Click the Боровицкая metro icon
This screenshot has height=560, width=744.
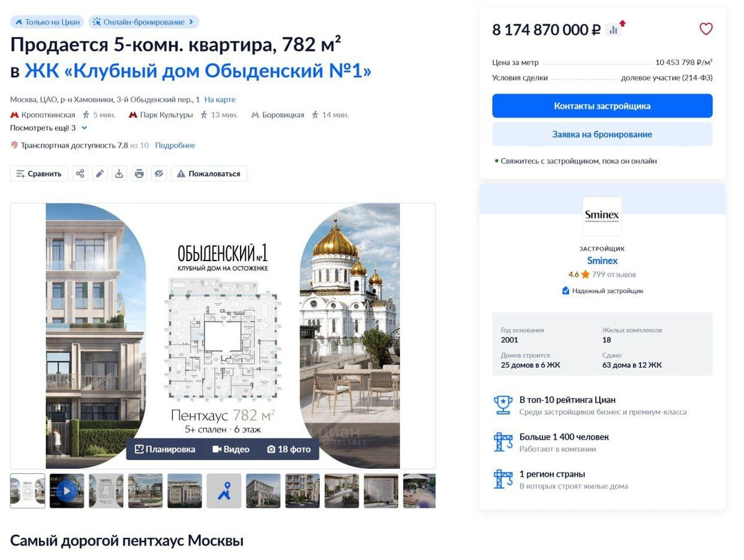pyautogui.click(x=255, y=115)
